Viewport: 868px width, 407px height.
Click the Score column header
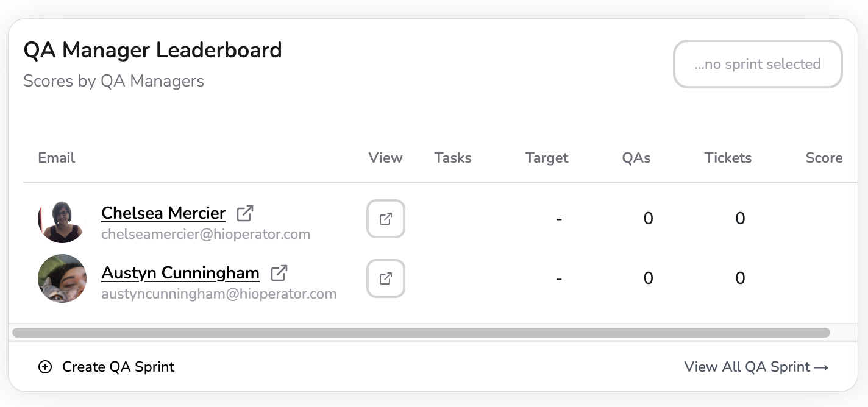point(824,158)
